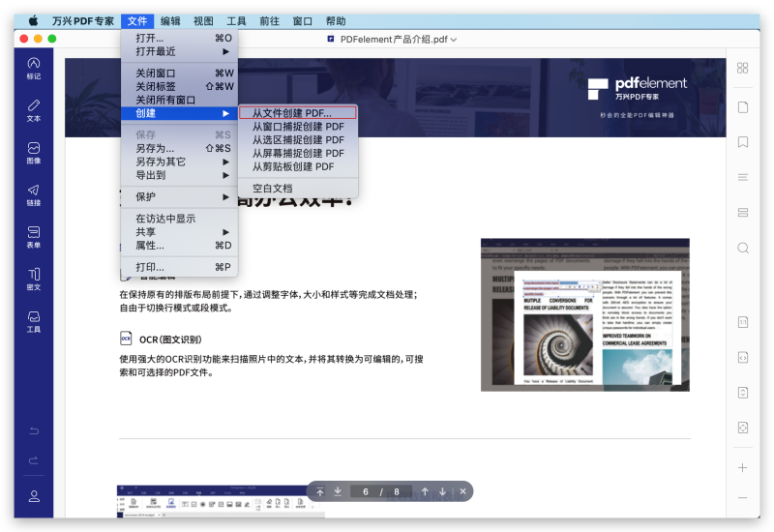
Task: Select 空白文档 in create submenu
Action: pos(298,188)
